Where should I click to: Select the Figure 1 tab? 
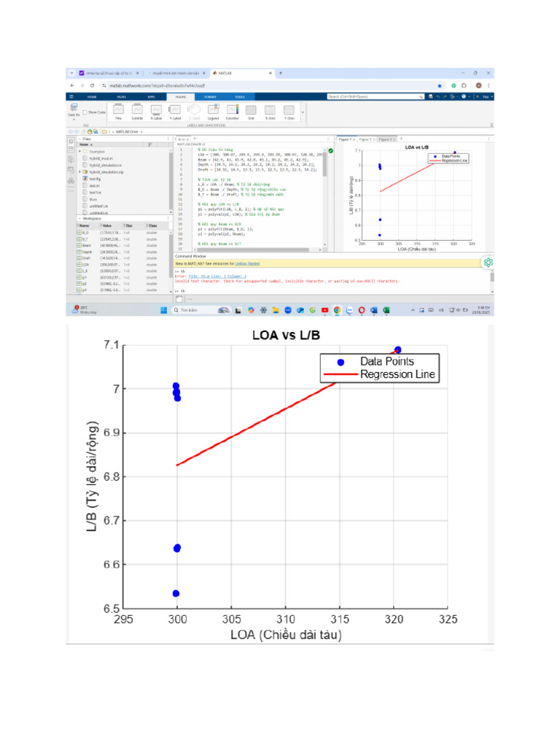pos(345,139)
